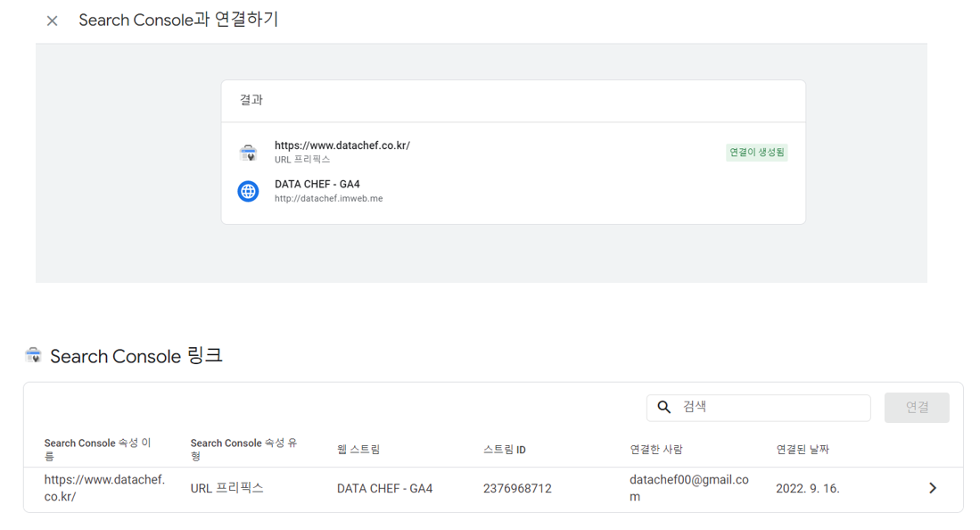Click the blue globe web stream icon
The height and width of the screenshot is (530, 980).
(x=248, y=191)
